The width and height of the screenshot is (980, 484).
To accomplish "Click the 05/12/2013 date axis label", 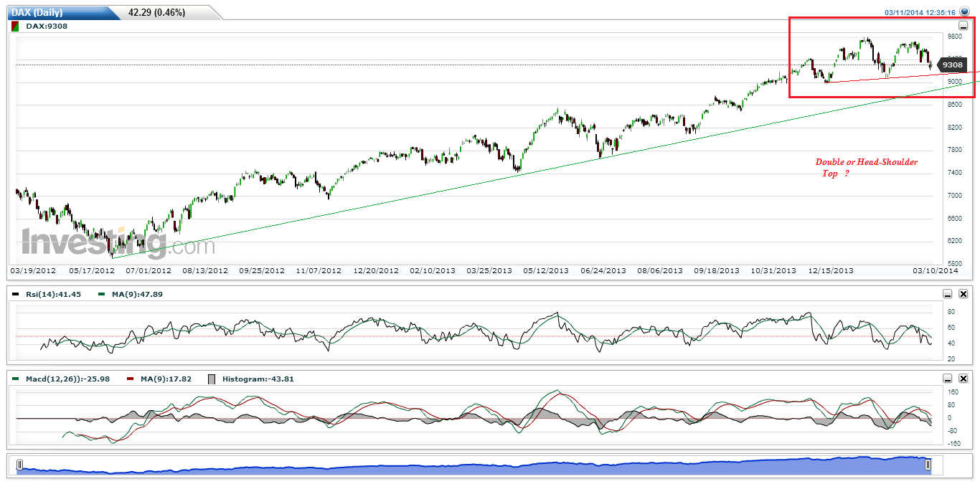I will point(547,271).
